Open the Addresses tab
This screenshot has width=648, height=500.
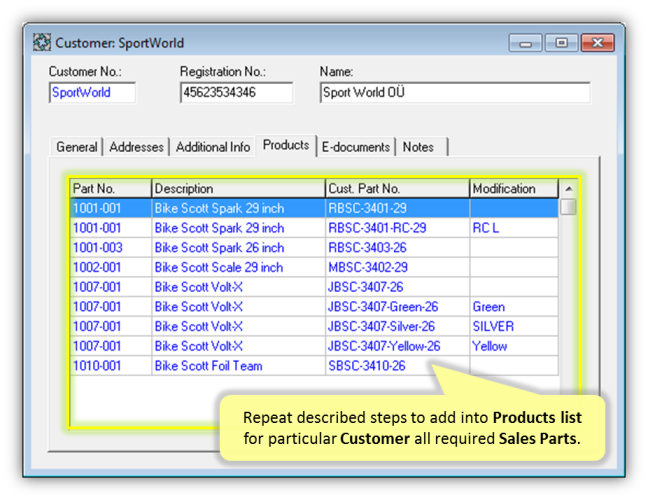click(x=136, y=147)
